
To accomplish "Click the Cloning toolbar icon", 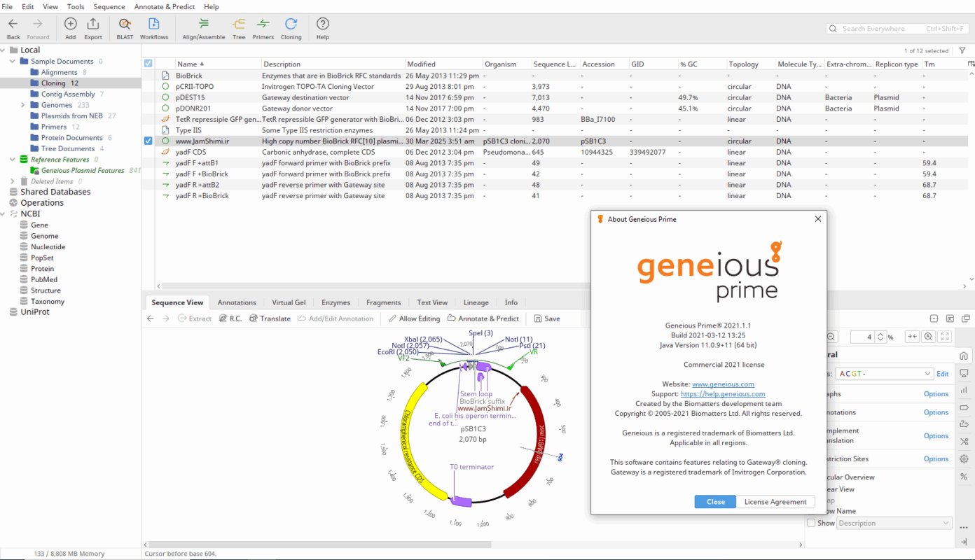I will coord(291,29).
